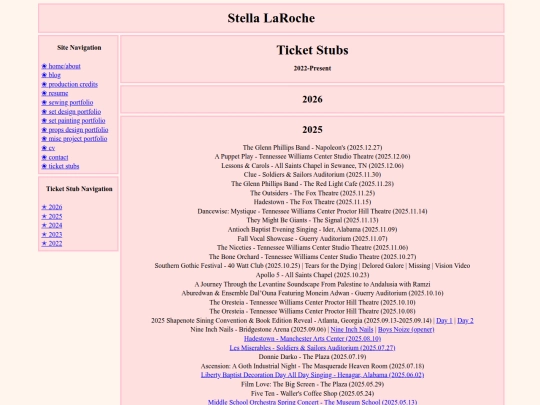
Task: Select The Bone Orchard entry
Action: click(x=312, y=257)
